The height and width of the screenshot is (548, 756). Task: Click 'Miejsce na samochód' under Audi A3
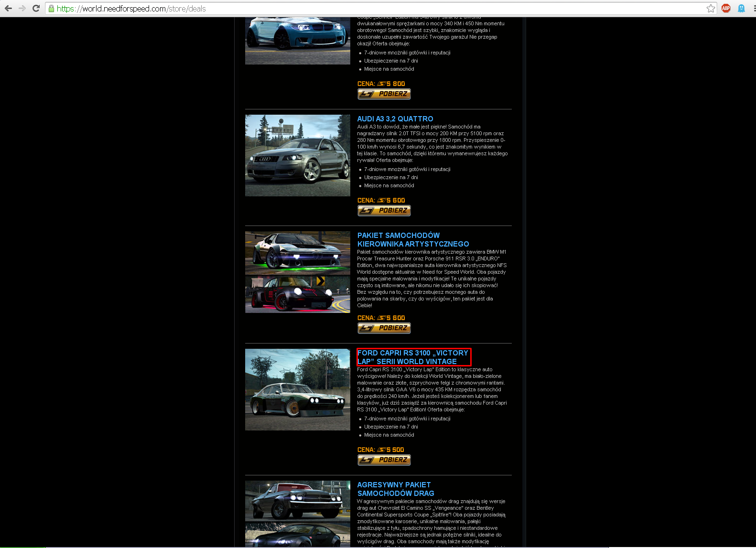point(389,186)
